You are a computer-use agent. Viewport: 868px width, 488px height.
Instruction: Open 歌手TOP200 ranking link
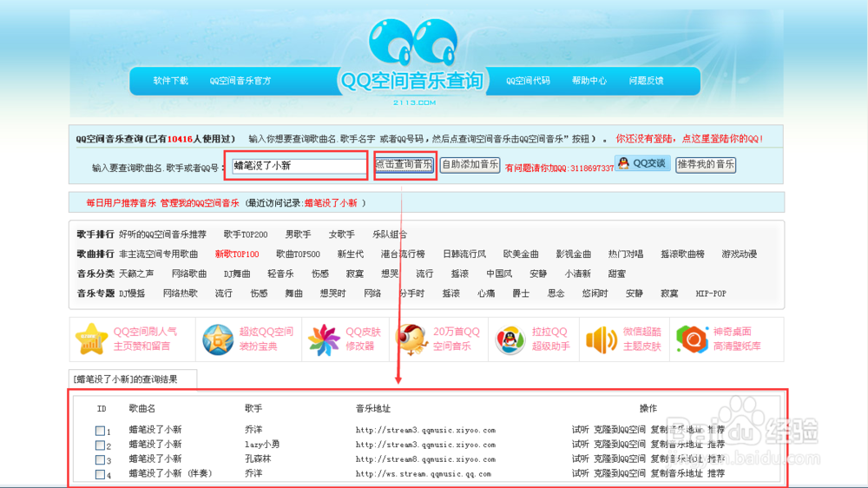(x=246, y=234)
